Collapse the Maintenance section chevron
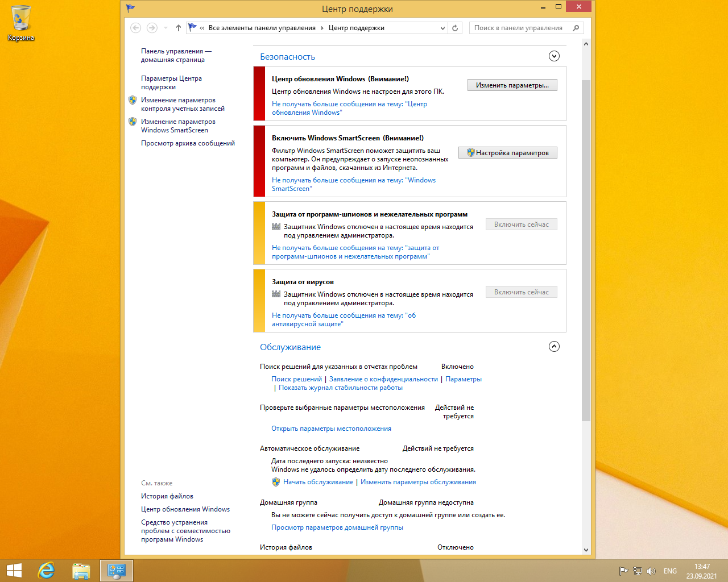Viewport: 728px width, 582px height. (554, 346)
